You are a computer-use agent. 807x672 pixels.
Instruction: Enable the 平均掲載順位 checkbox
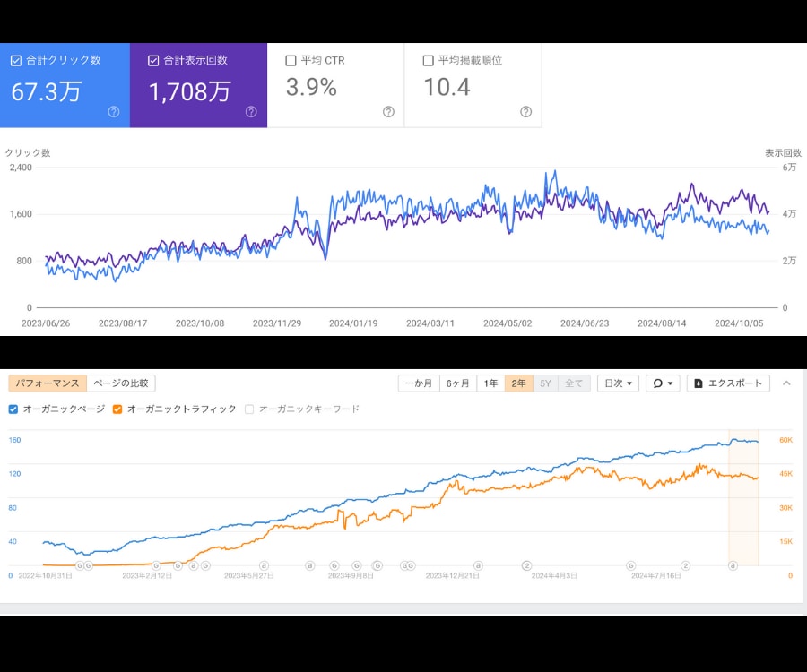click(428, 61)
